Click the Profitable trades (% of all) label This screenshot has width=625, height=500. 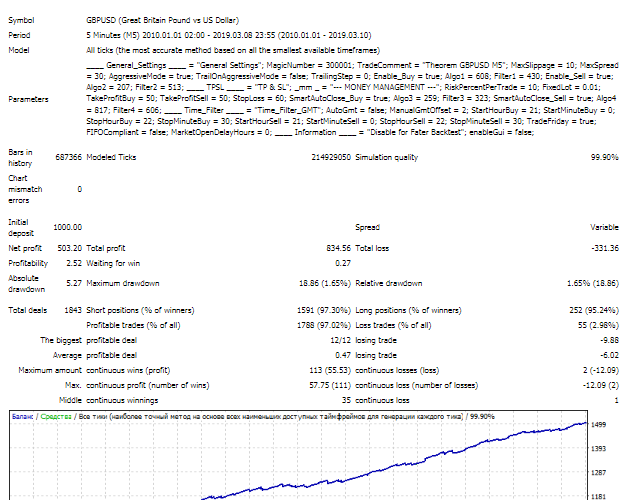click(133, 325)
